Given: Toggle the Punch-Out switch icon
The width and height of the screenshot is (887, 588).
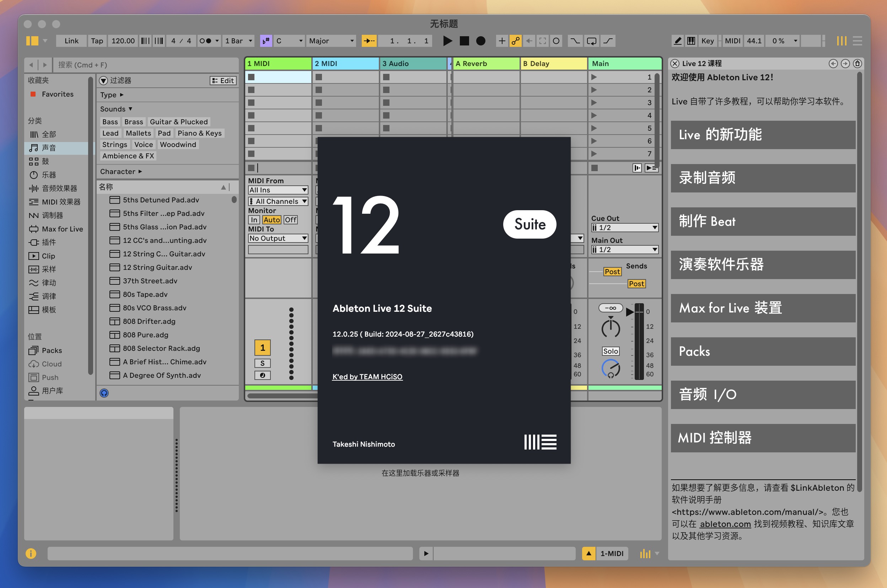Looking at the screenshot, I should [x=608, y=41].
